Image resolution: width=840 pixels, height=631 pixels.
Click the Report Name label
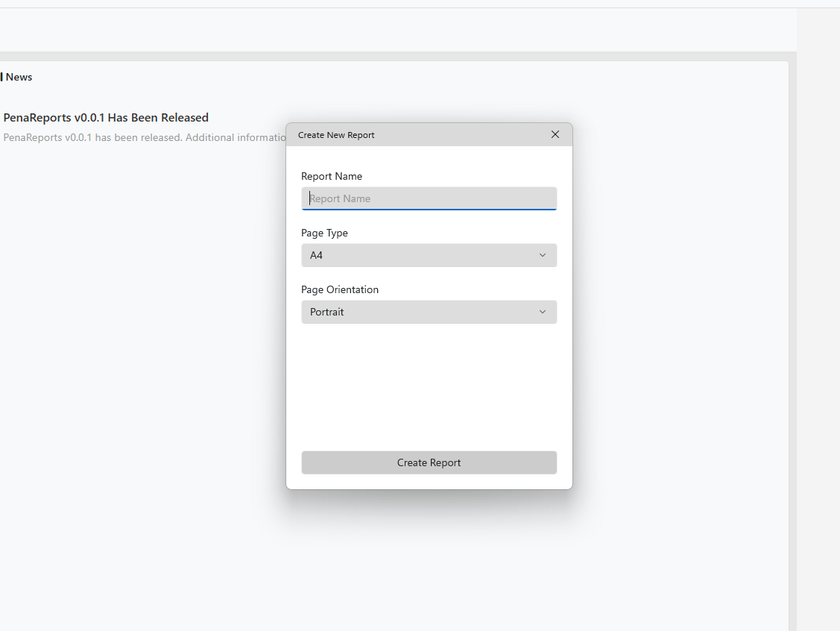coord(331,176)
